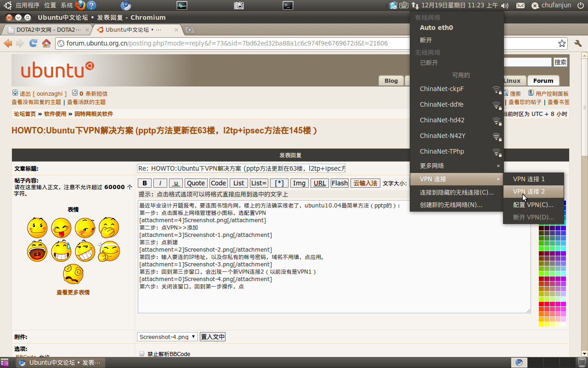
Task: Click the Img BBCode button
Action: click(299, 183)
